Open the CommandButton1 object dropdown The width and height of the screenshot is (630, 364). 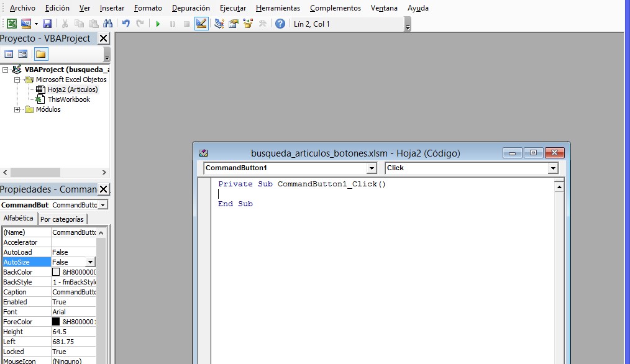(x=372, y=168)
